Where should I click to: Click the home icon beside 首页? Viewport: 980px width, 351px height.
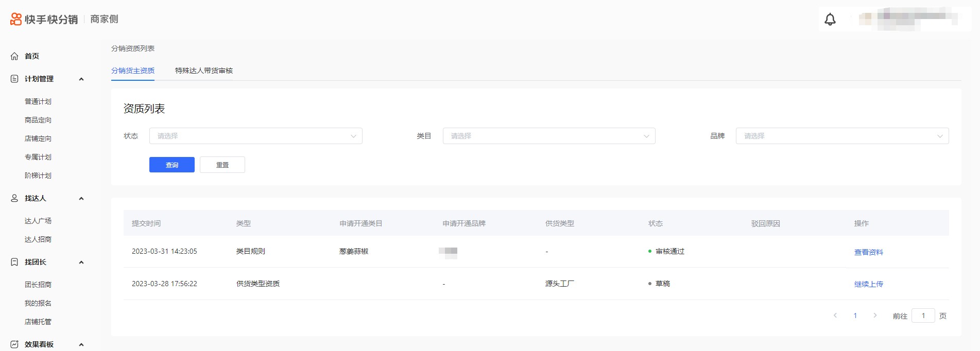coord(14,56)
